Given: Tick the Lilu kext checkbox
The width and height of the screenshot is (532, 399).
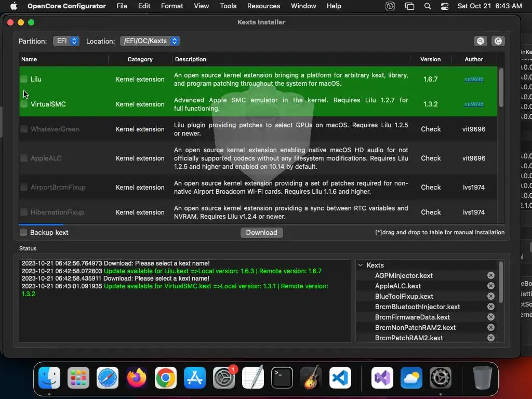Looking at the screenshot, I should [x=24, y=79].
